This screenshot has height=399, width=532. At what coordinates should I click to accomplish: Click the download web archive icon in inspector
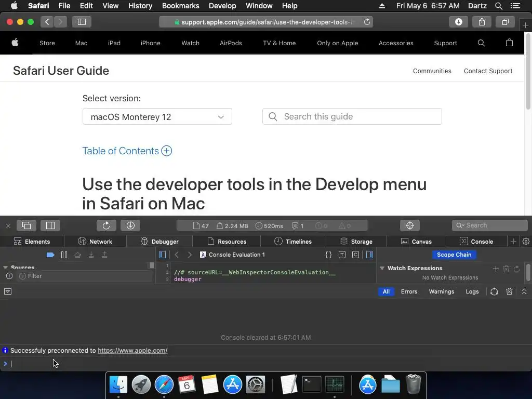[130, 225]
